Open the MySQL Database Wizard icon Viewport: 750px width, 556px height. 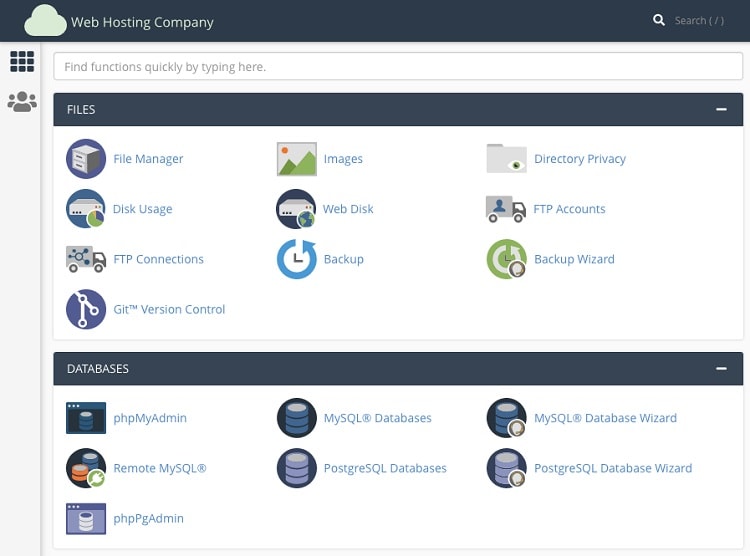tap(507, 418)
